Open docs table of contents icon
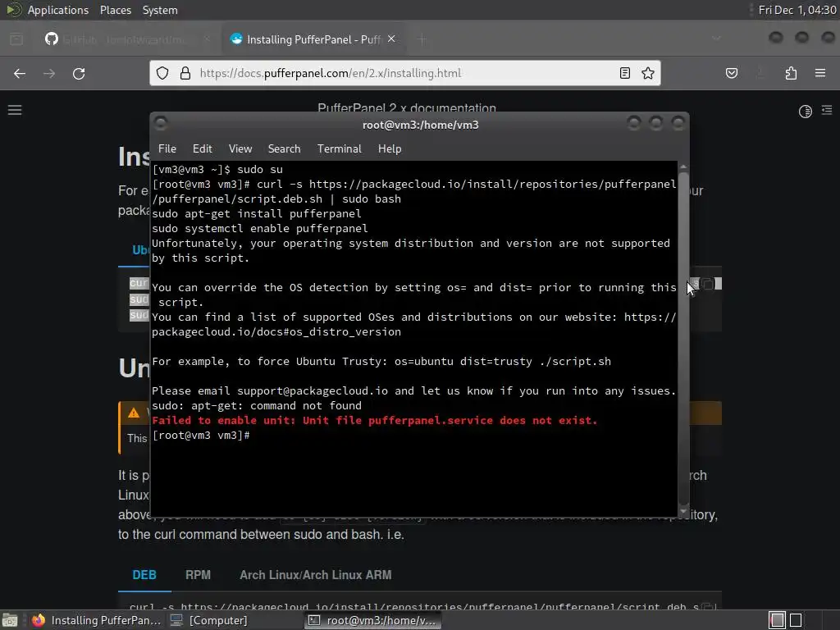The width and height of the screenshot is (840, 630). (x=827, y=111)
